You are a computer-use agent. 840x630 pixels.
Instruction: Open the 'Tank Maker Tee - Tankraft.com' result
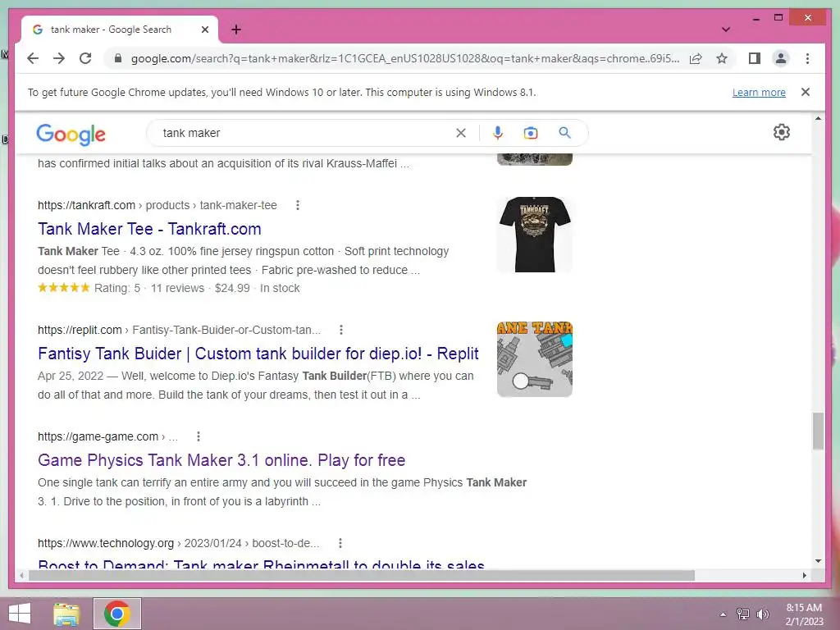(149, 229)
